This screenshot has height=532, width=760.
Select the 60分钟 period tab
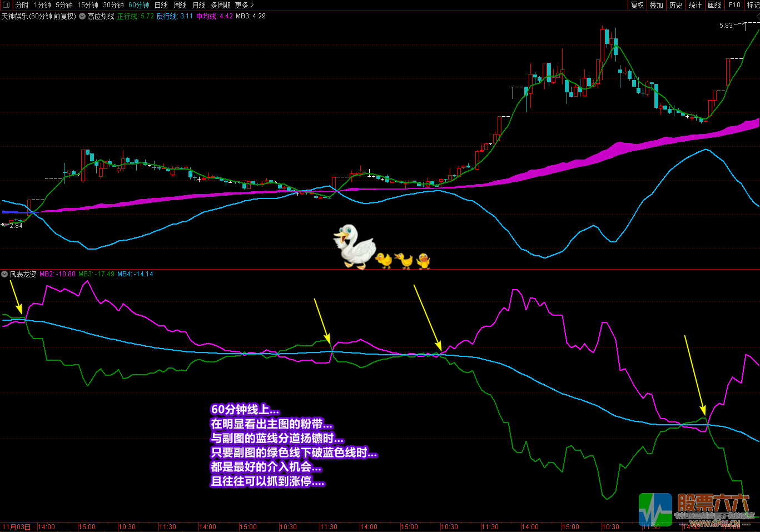(138, 5)
